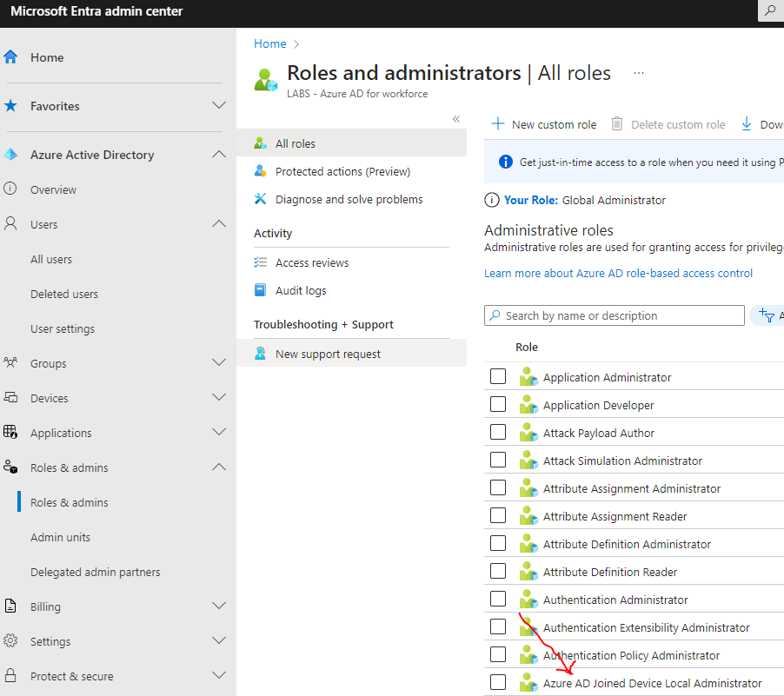Open the Attribute Definition Reader role
Viewport: 784px width, 696px height.
pos(609,572)
